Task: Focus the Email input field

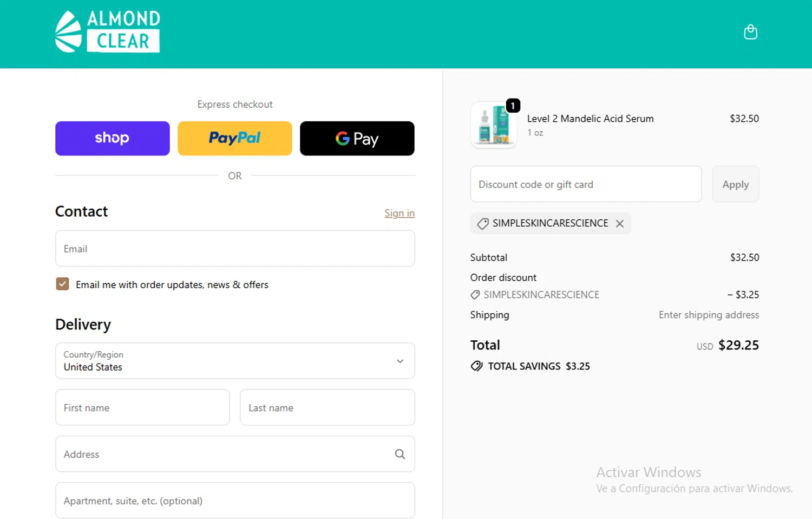Action: (235, 249)
